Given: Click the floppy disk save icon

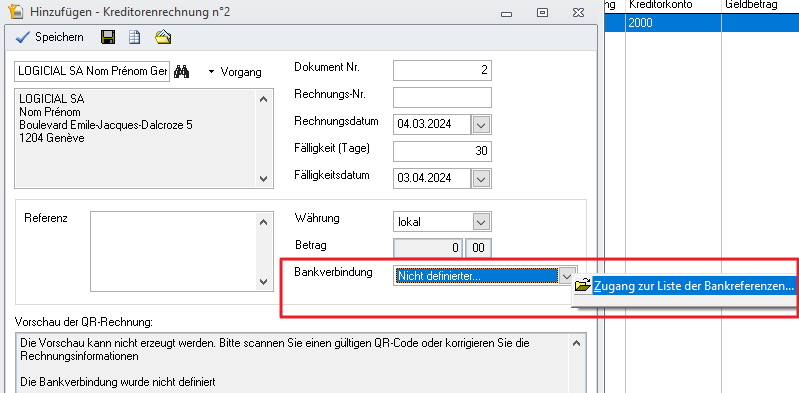Looking at the screenshot, I should pyautogui.click(x=108, y=37).
